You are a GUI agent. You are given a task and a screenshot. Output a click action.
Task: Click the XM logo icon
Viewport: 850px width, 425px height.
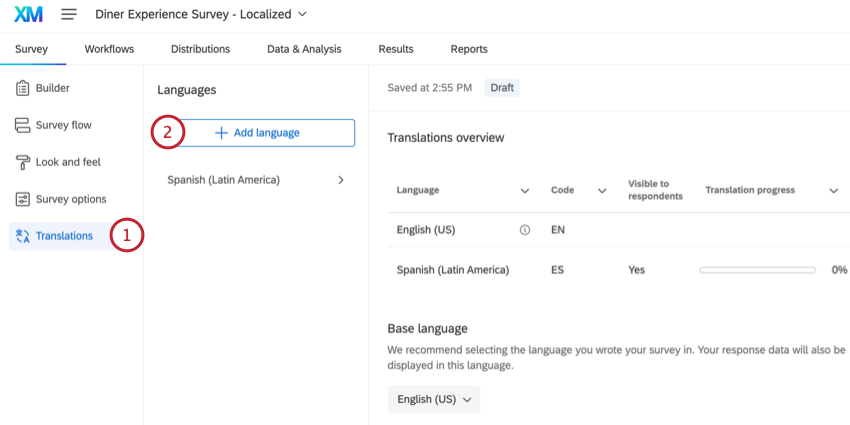click(x=27, y=15)
